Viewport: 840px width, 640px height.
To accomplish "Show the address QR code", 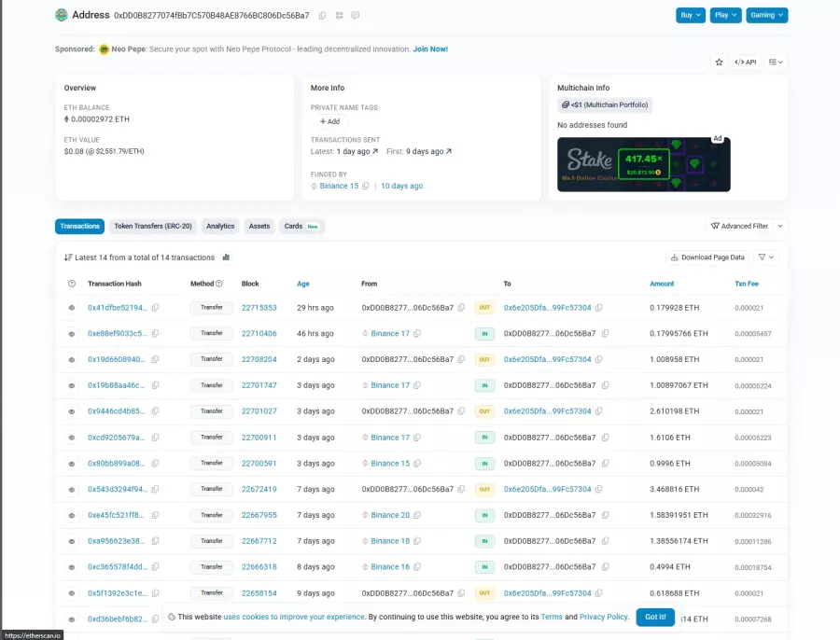I will pos(339,16).
